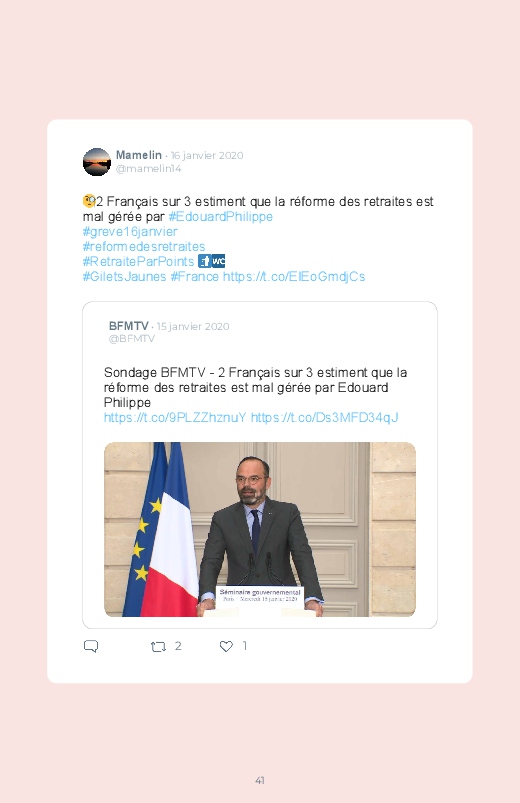Click the blue FR flag emoji icon
The height and width of the screenshot is (803, 520).
[x=204, y=261]
